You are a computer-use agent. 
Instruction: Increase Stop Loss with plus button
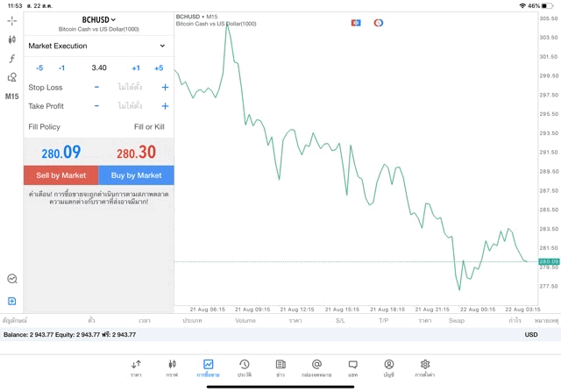point(165,88)
